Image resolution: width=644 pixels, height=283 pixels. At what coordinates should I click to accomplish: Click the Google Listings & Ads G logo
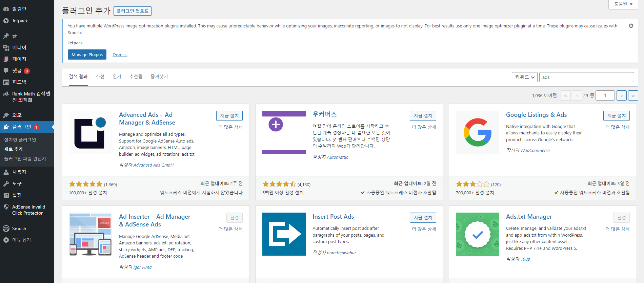[x=478, y=132]
